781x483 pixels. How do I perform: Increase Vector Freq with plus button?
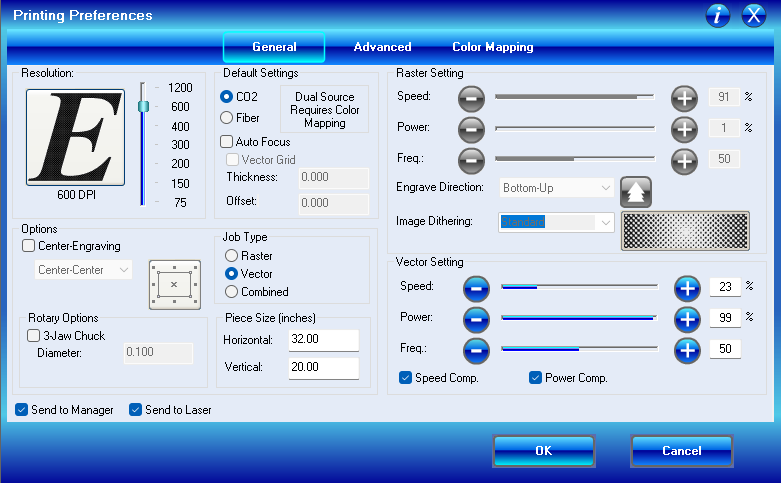[687, 351]
